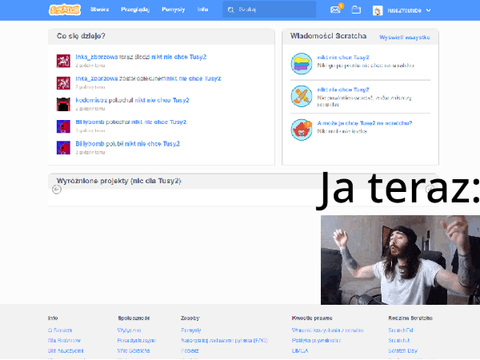
Task: Open second 'nikt nie chce Tusy2' news headline
Action: point(343,90)
